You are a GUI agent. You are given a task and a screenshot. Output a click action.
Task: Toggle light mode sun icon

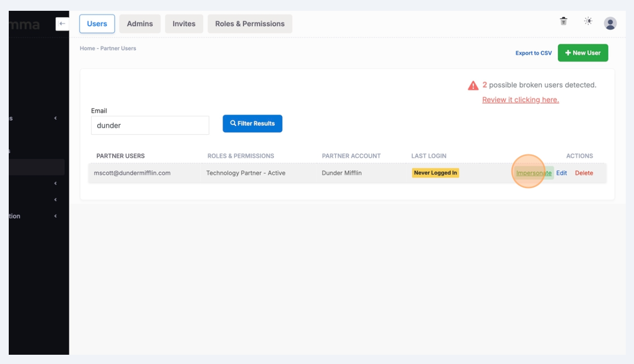(x=588, y=21)
